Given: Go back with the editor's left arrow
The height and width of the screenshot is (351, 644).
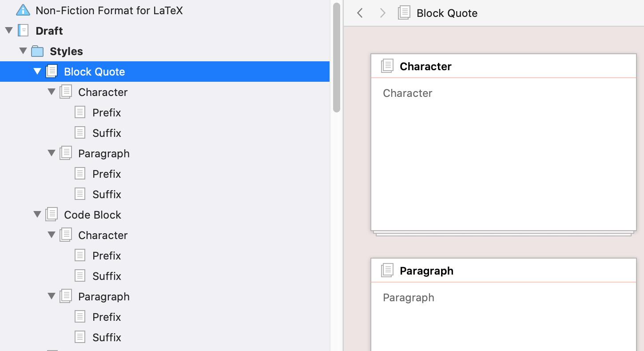Looking at the screenshot, I should [360, 13].
